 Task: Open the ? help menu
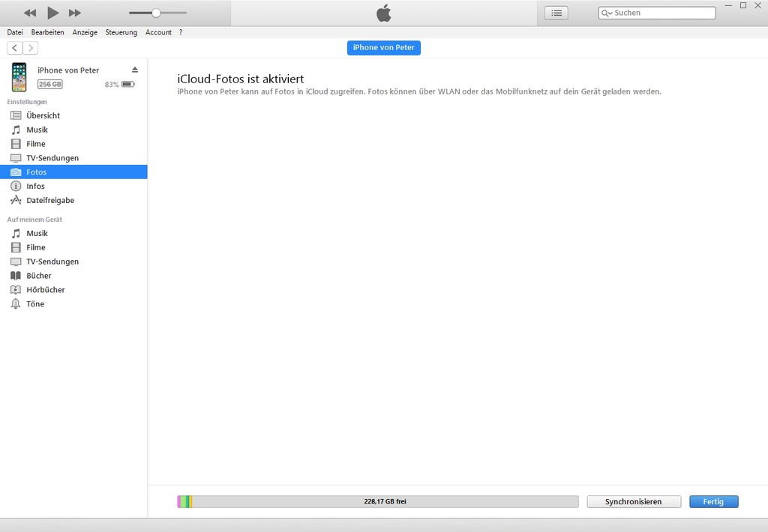181,32
